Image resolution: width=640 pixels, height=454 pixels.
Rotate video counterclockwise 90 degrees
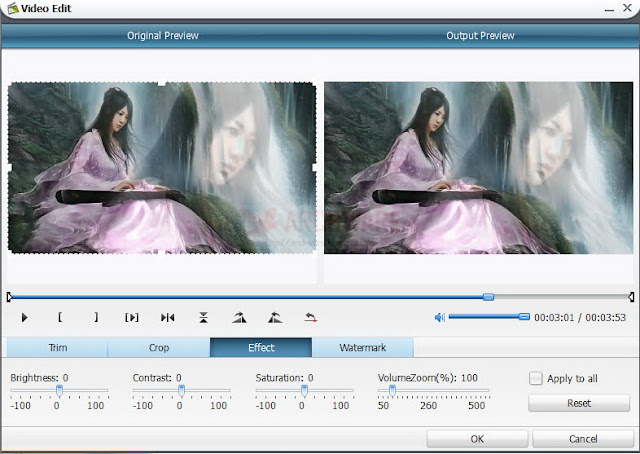point(275,317)
